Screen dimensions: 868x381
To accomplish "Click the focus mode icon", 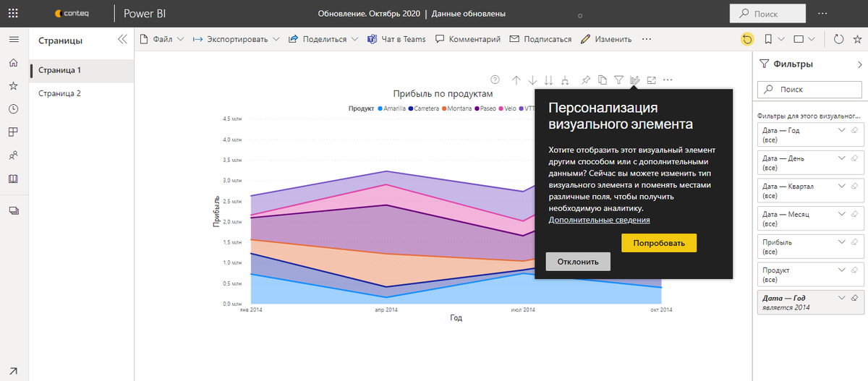I will (x=651, y=80).
